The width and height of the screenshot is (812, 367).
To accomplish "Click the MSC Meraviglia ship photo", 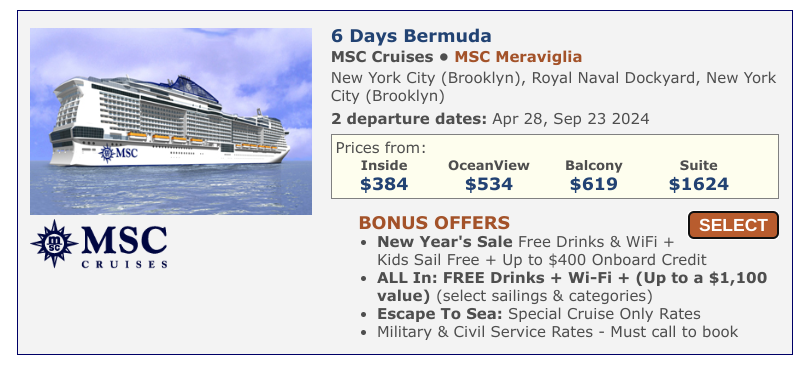I will 171,121.
